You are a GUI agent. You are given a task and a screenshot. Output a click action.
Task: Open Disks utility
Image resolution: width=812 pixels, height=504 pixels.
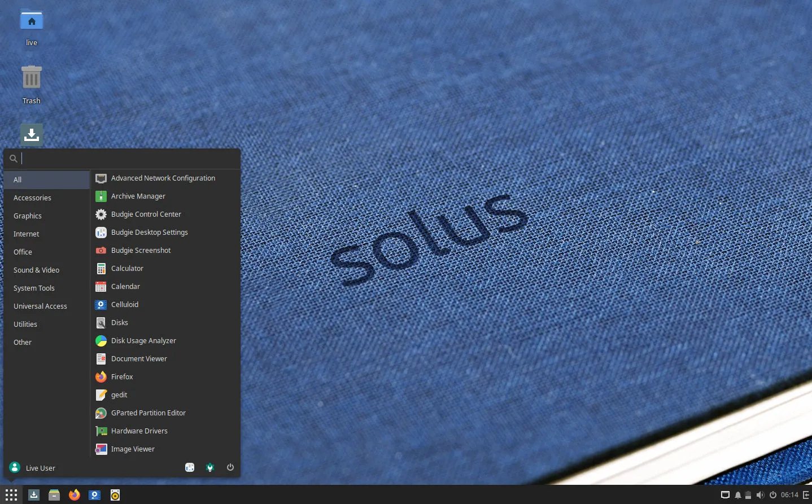point(165,323)
